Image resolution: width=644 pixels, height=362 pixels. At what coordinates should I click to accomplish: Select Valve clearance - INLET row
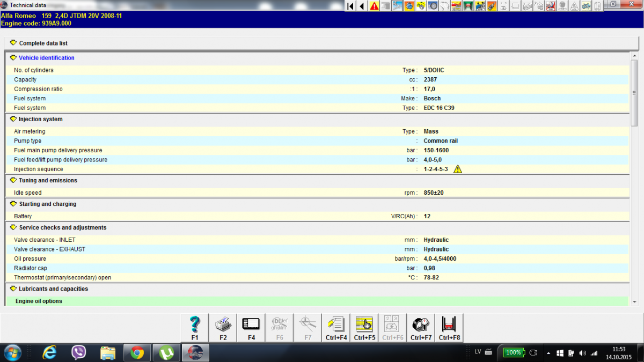coord(317,240)
